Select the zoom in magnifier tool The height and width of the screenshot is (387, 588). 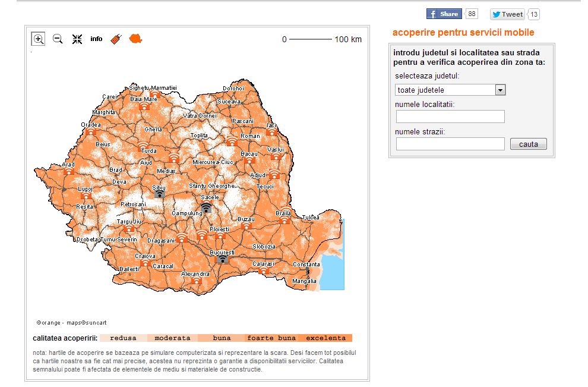click(39, 39)
